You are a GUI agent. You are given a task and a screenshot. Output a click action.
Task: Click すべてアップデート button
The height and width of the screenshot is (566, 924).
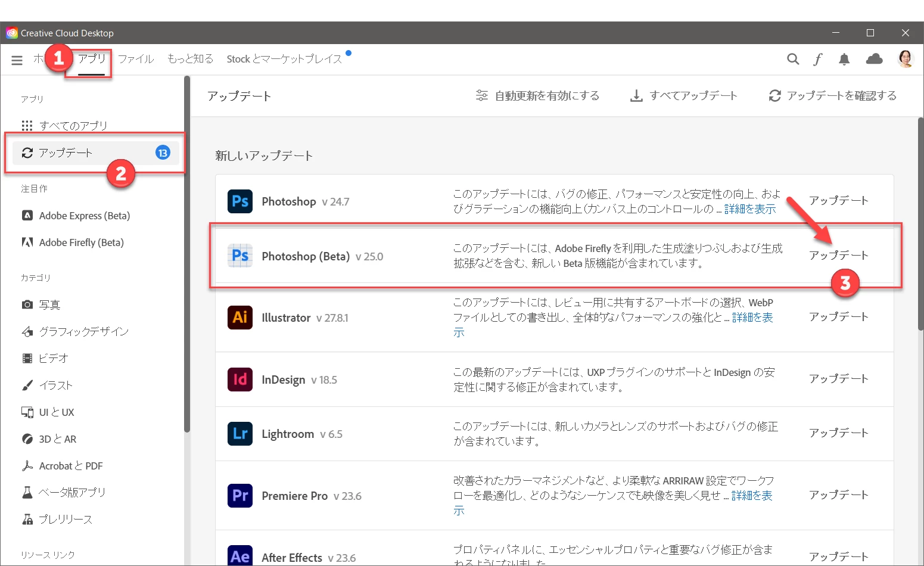click(x=684, y=95)
